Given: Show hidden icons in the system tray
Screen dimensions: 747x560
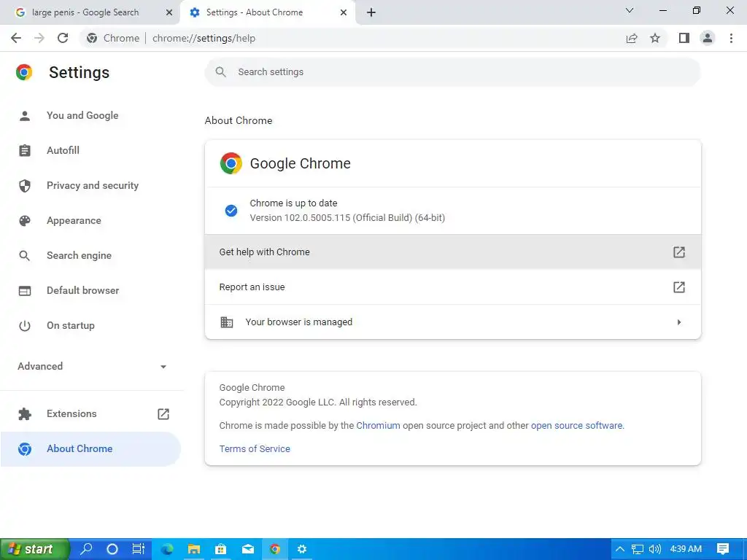Looking at the screenshot, I should click(x=620, y=549).
